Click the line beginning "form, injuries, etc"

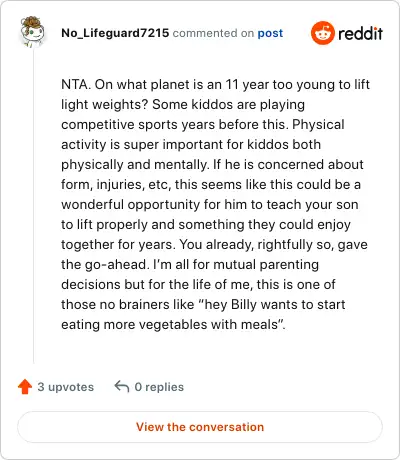tap(211, 185)
